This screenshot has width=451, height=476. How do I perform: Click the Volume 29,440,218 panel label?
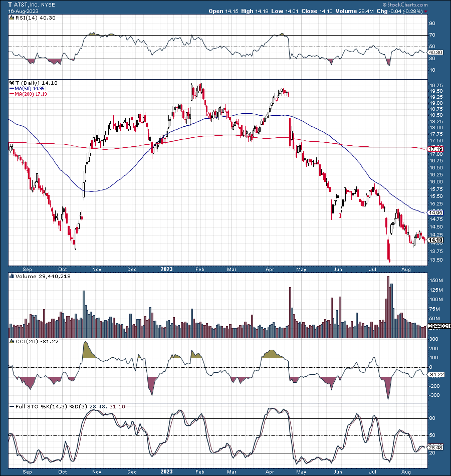(x=43, y=276)
